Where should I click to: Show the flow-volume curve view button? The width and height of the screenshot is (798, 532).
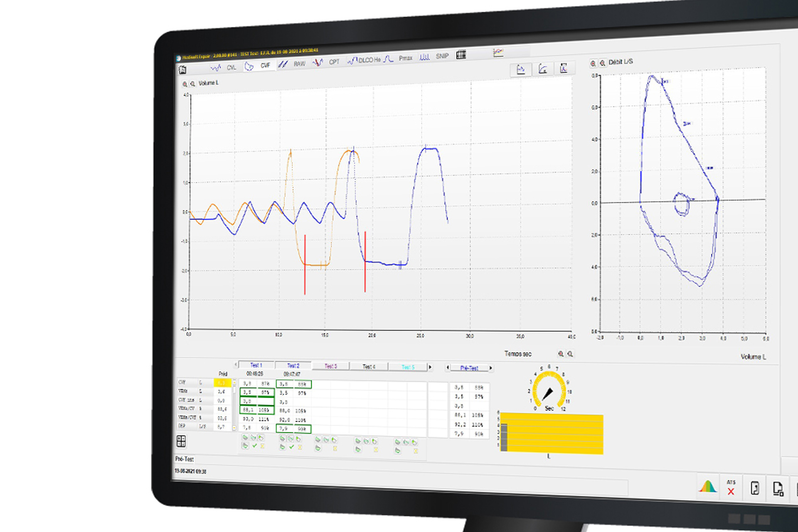point(542,69)
